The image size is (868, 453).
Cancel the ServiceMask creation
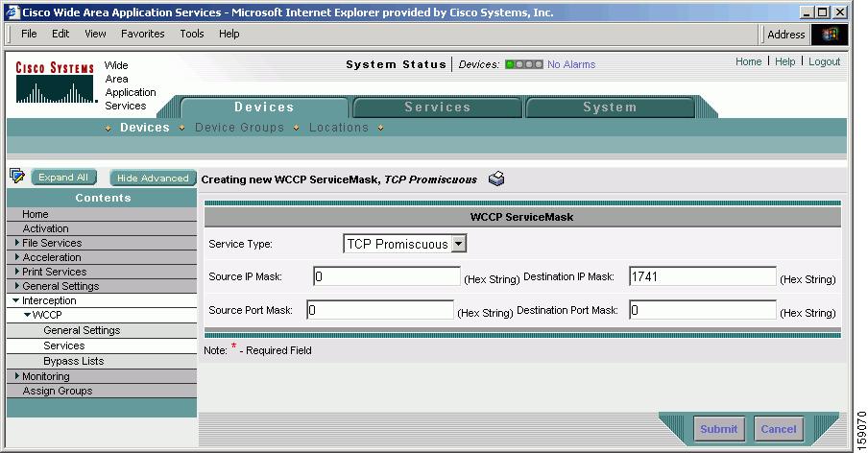tap(779, 429)
